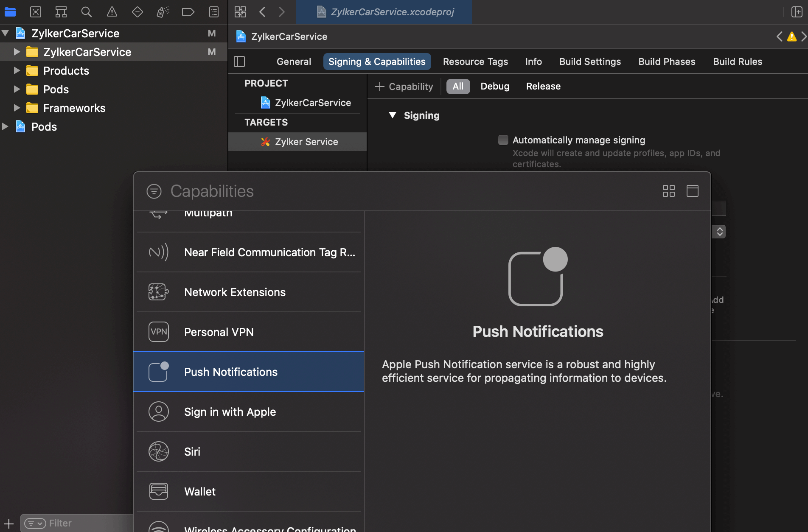Open the Breakpoint navigator
Viewport: 808px width, 532px height.
(188, 12)
